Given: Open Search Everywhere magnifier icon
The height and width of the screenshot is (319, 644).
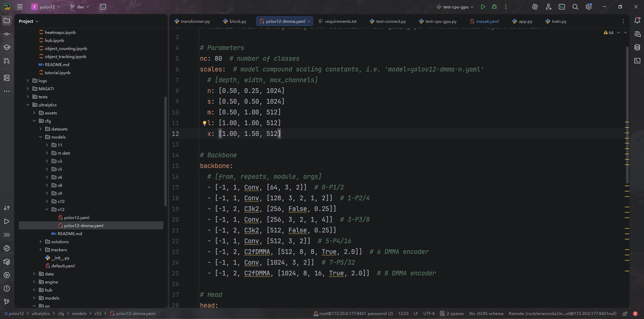Looking at the screenshot, I should coord(575,7).
